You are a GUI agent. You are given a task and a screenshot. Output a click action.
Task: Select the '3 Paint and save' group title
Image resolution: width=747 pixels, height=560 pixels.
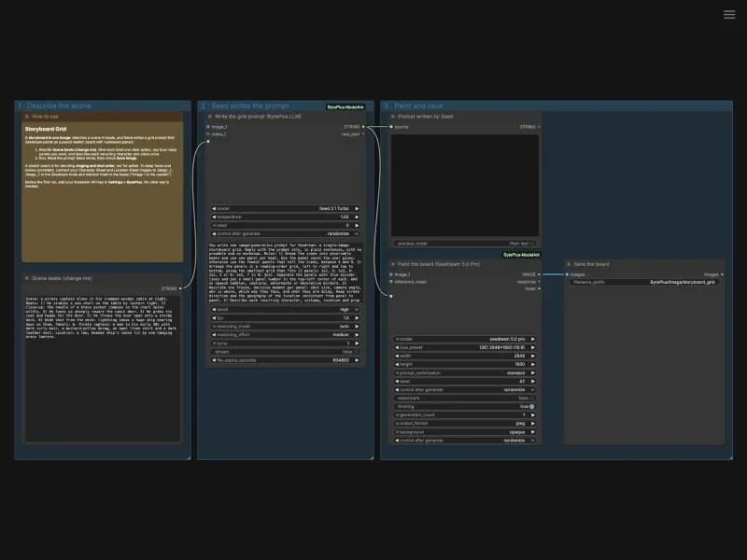coord(414,105)
